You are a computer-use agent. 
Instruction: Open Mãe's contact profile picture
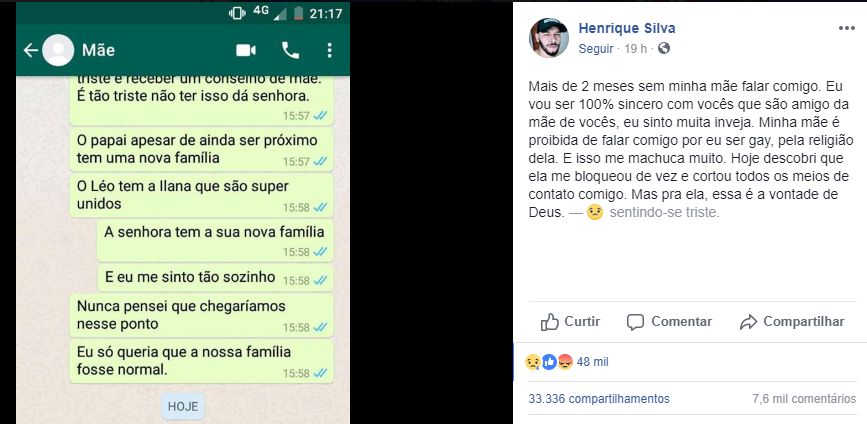click(60, 50)
